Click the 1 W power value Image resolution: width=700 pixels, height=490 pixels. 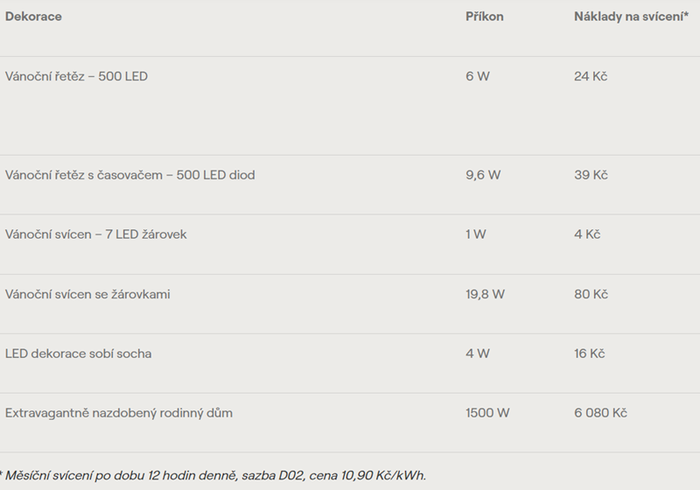476,234
